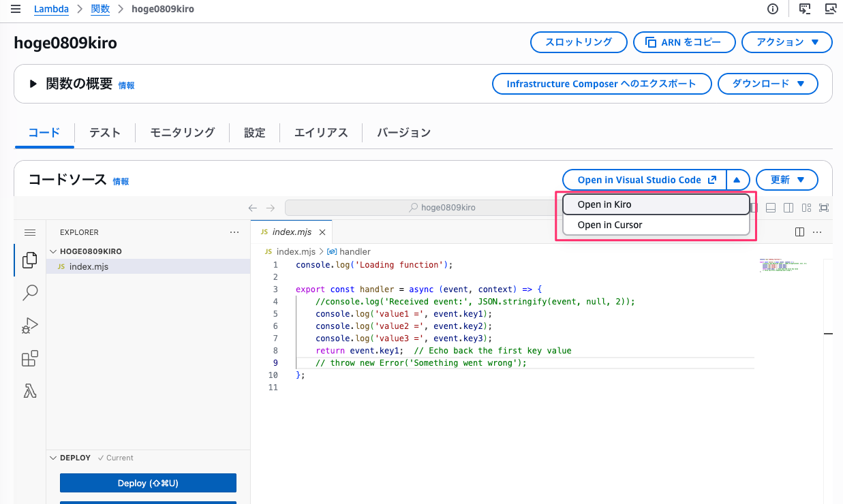Switch to the コード tab
The width and height of the screenshot is (843, 504).
(x=44, y=133)
